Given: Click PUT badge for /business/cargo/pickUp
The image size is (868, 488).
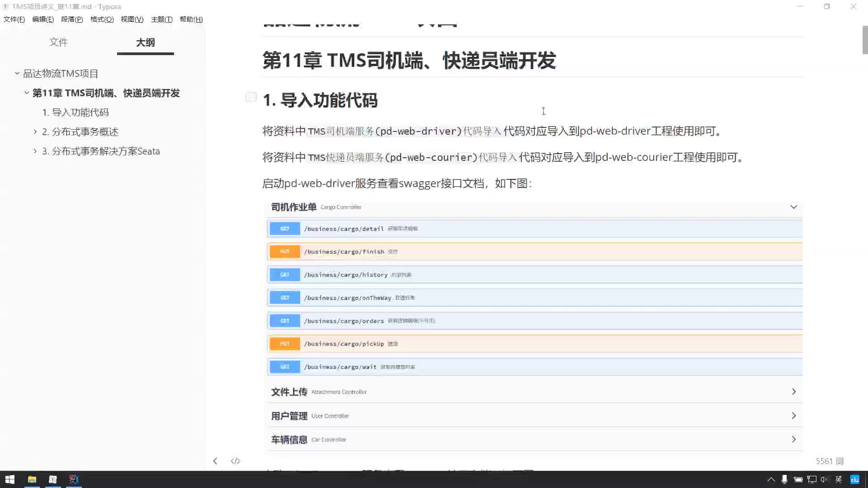Looking at the screenshot, I should (285, 344).
